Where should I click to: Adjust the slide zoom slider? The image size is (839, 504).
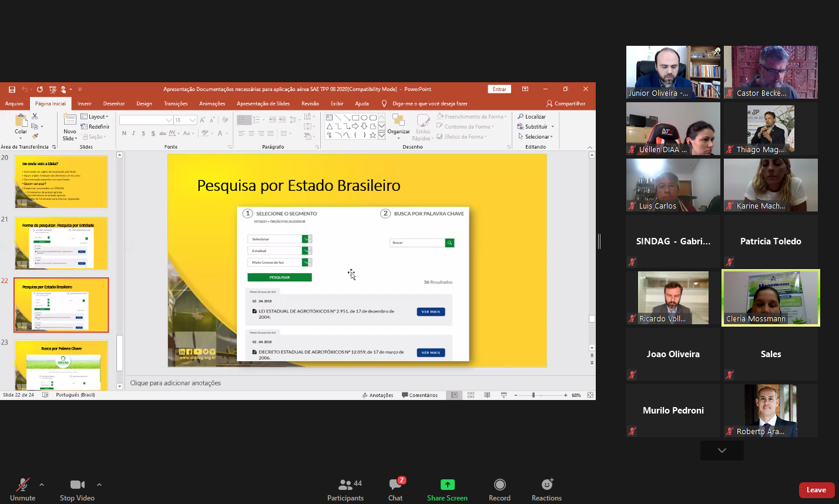coord(533,395)
